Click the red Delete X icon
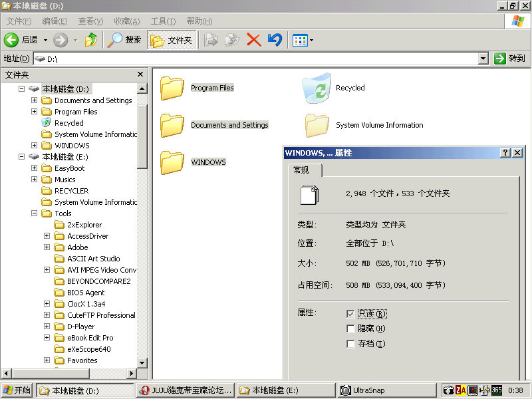532x399 pixels. pyautogui.click(x=254, y=40)
